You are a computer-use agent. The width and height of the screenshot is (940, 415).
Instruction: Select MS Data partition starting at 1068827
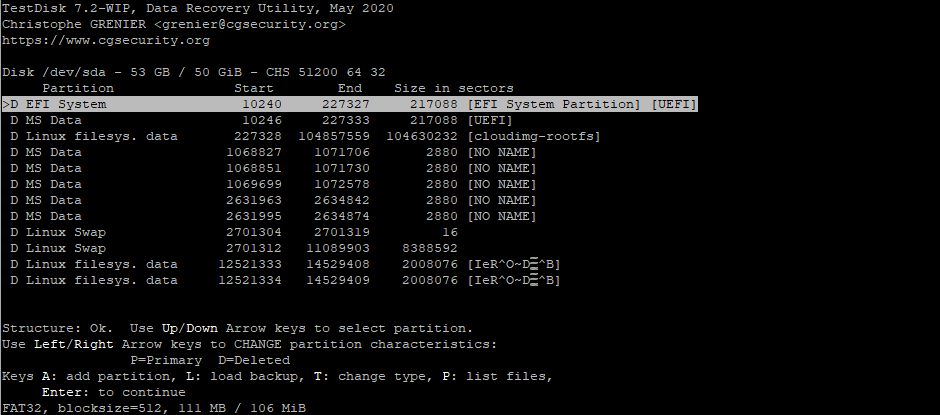tap(273, 152)
